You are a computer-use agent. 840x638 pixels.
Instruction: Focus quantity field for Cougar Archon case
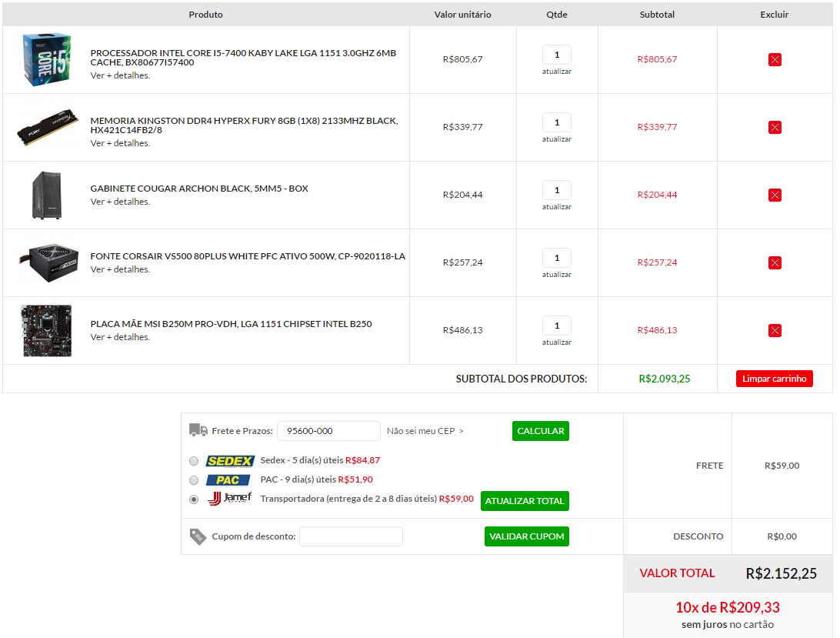pos(557,190)
